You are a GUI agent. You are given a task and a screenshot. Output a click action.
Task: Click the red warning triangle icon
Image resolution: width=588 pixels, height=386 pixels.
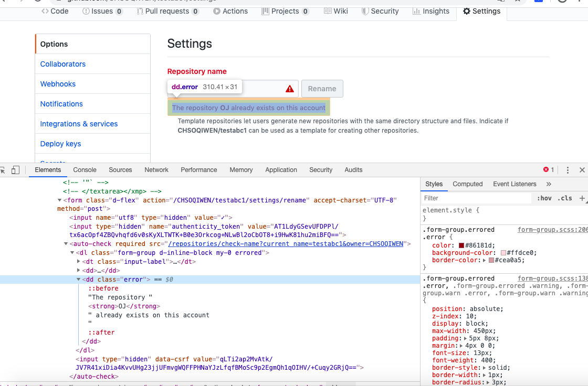point(289,89)
